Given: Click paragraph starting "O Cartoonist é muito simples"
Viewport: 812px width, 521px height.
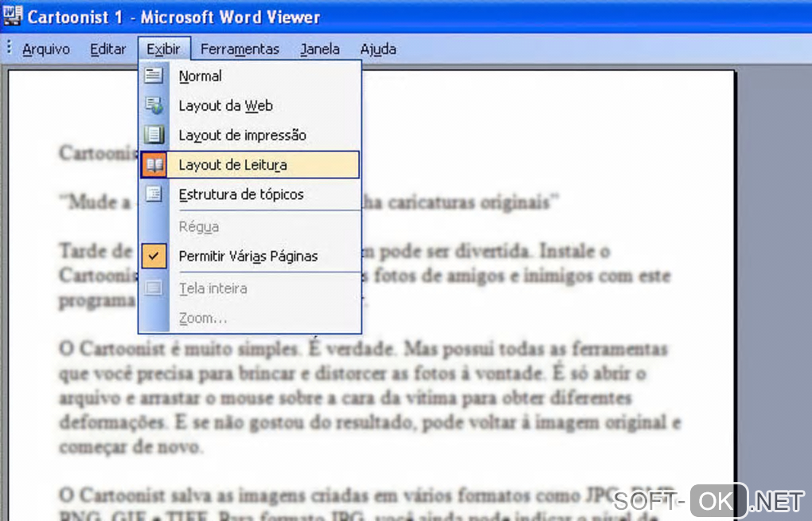Looking at the screenshot, I should pyautogui.click(x=369, y=397).
